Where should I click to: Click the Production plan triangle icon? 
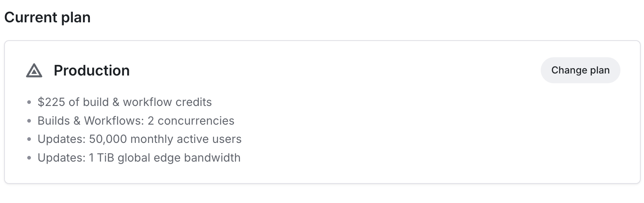[x=34, y=71]
